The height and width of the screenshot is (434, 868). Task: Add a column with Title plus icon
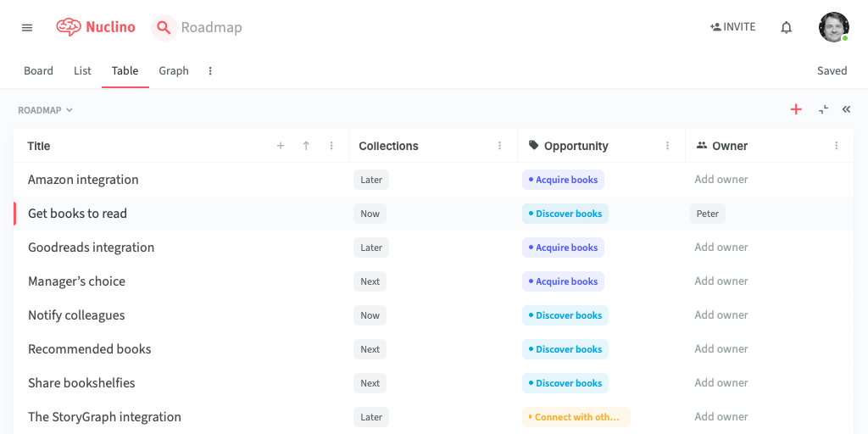coord(281,146)
